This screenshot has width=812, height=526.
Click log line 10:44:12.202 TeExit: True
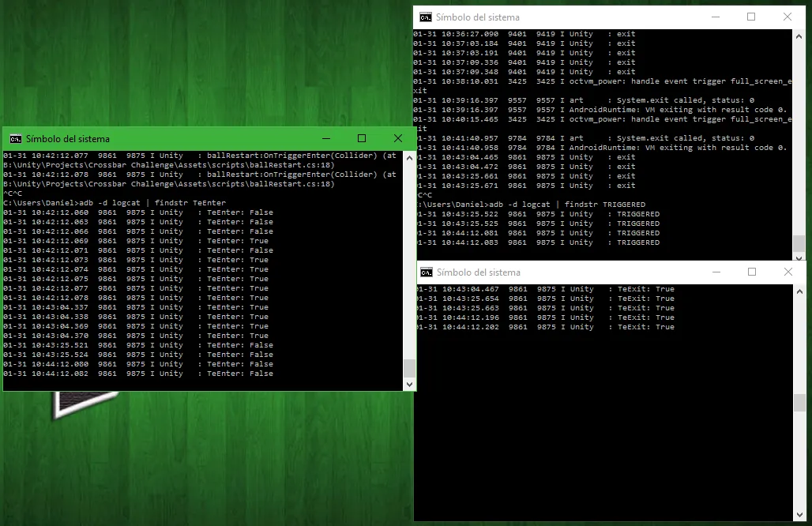coord(546,327)
